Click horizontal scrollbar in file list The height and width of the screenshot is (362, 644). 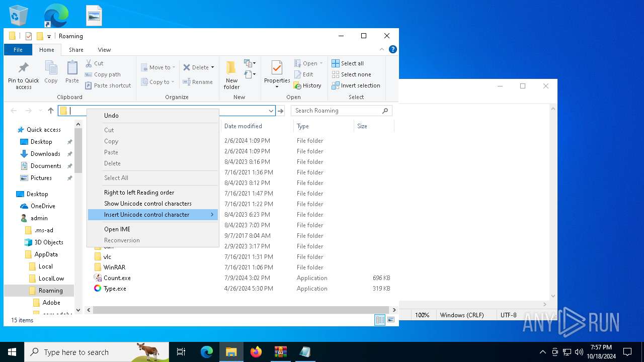point(241,310)
